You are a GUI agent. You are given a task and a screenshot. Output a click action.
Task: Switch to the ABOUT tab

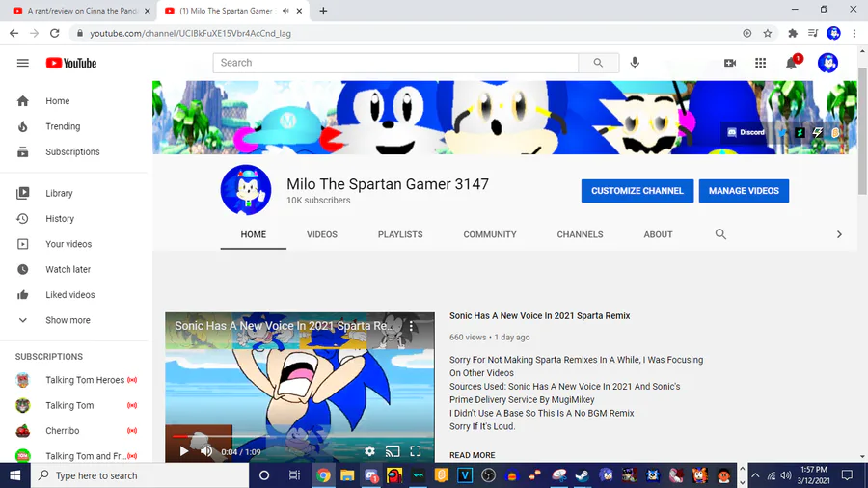tap(658, 234)
